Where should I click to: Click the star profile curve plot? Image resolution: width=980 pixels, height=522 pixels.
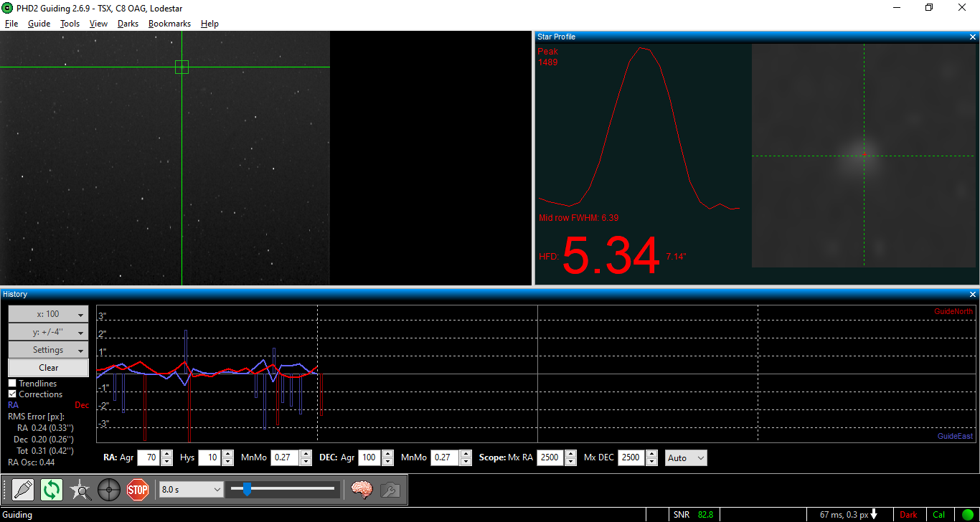tap(639, 129)
